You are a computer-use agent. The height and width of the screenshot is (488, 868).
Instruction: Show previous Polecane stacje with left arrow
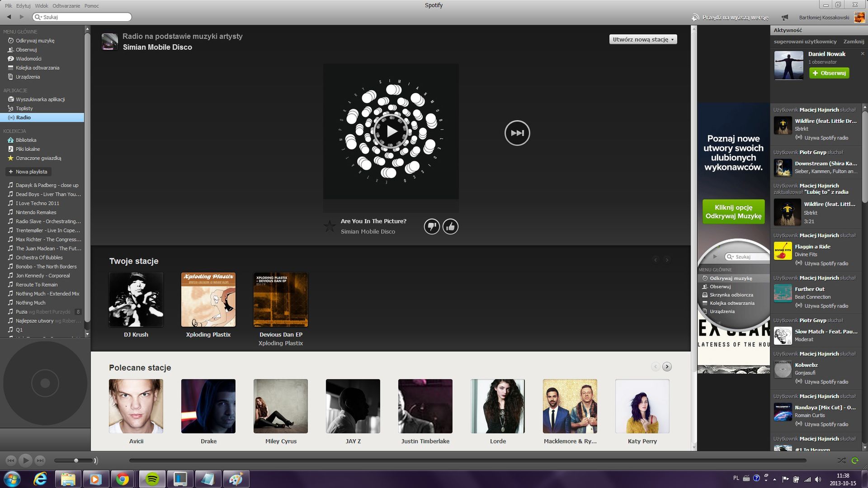(656, 366)
